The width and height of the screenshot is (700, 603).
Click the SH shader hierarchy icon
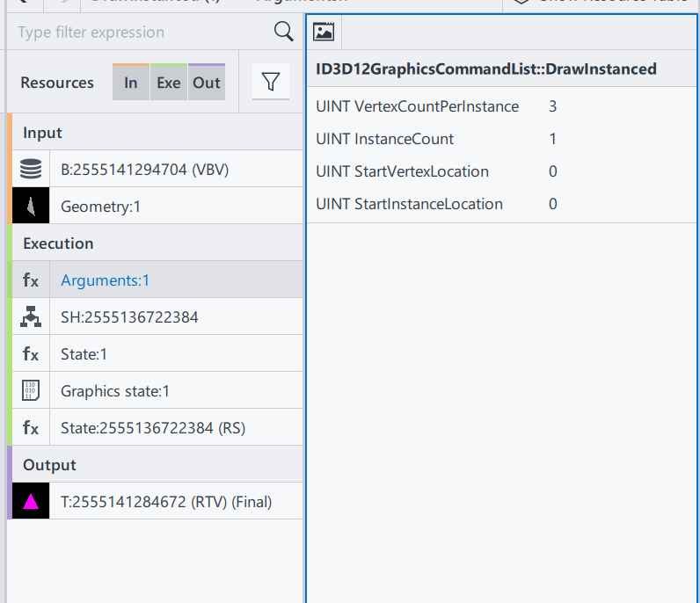31,317
